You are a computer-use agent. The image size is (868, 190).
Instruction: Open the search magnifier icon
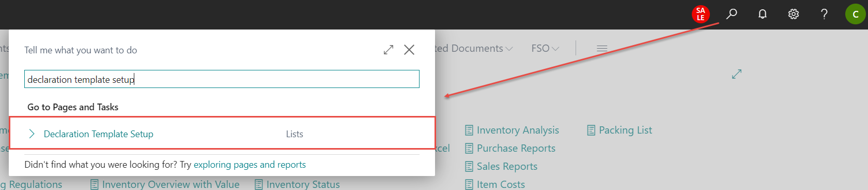click(x=732, y=14)
